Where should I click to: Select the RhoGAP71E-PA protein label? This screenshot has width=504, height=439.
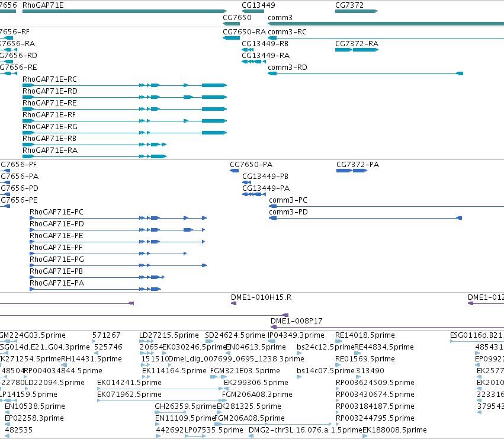coord(57,283)
